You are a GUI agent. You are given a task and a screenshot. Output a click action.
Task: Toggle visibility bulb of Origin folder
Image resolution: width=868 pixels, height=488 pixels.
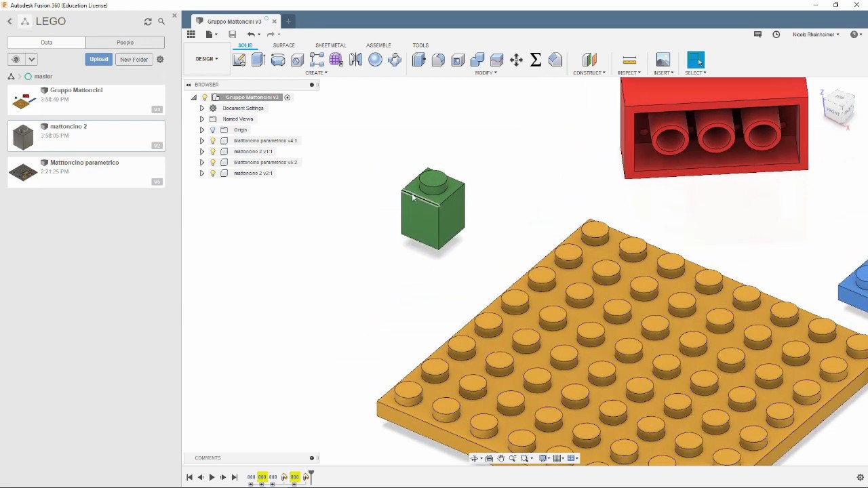[213, 129]
